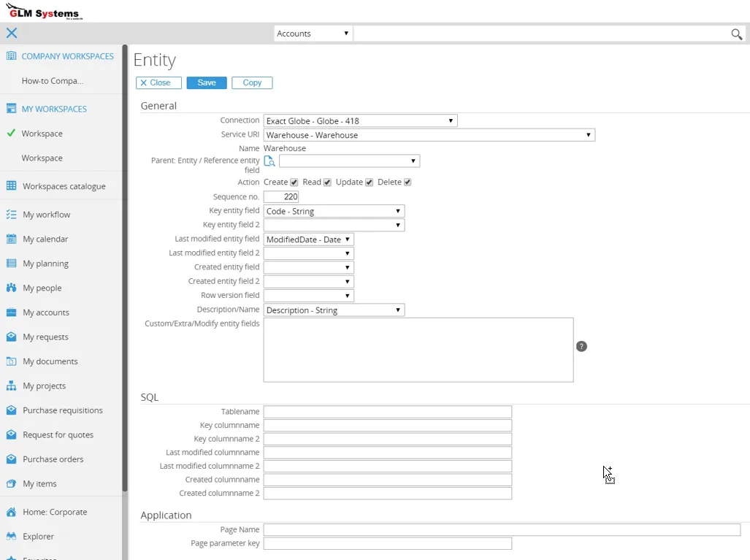Click the My people icon
Viewport: 750px width, 560px height.
click(11, 288)
